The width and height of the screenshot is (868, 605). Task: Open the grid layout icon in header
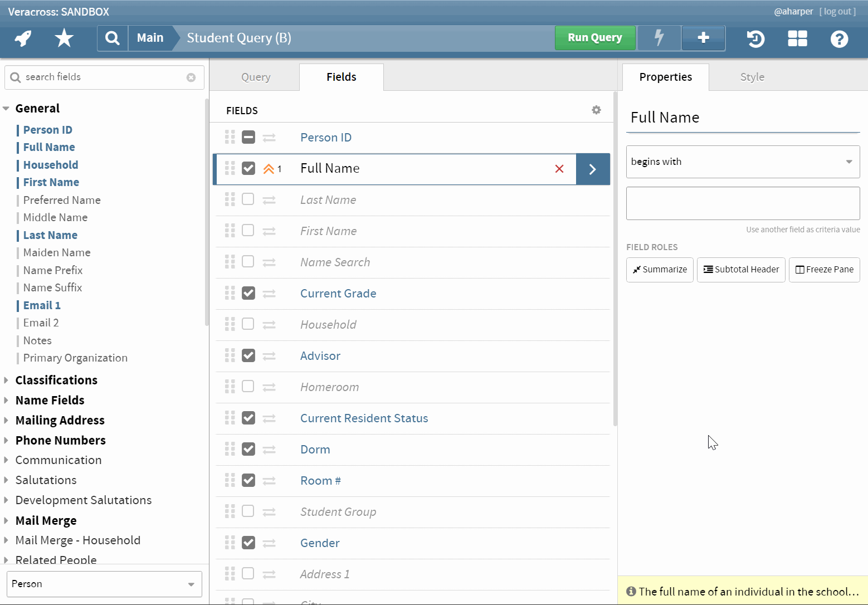coord(797,38)
